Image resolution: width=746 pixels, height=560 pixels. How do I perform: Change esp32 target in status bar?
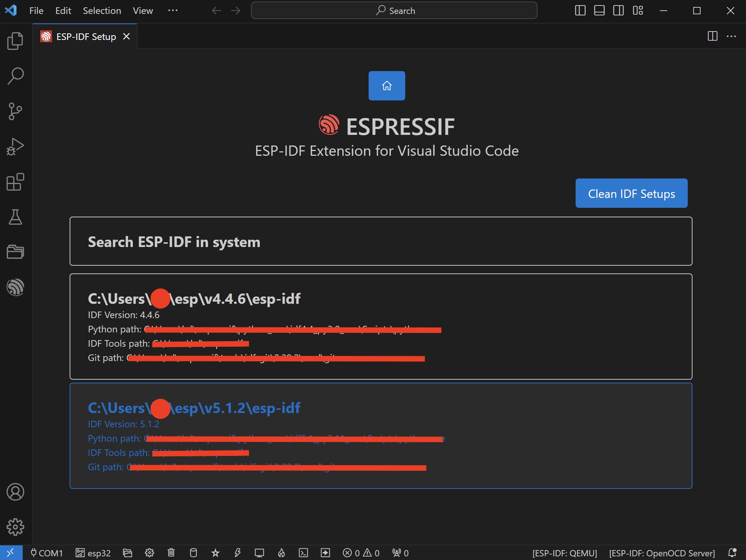pos(93,553)
